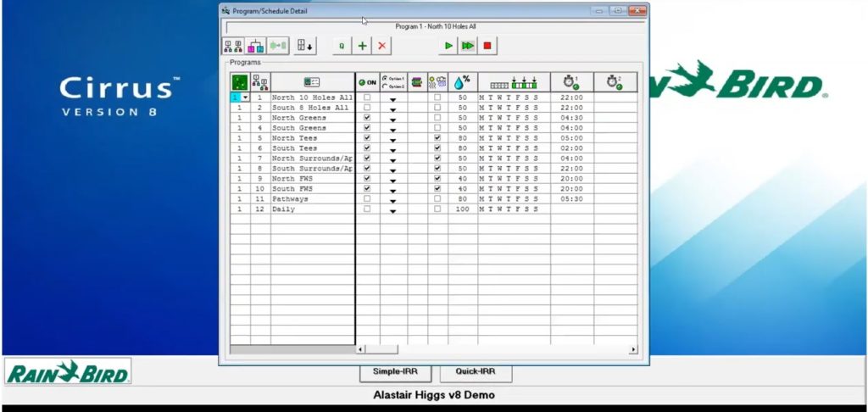Screen dimensions: 868x412
Task: Select the 'Pathways' program name cell
Action: click(x=313, y=199)
